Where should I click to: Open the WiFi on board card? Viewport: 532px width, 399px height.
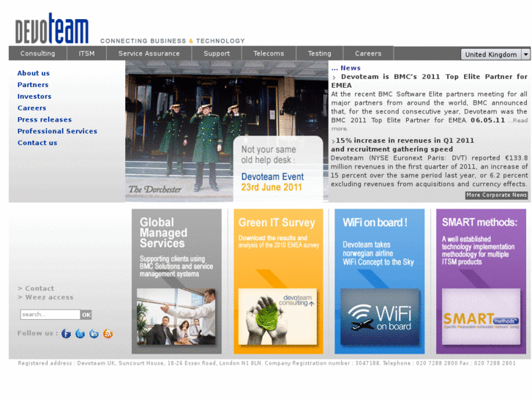(379, 281)
